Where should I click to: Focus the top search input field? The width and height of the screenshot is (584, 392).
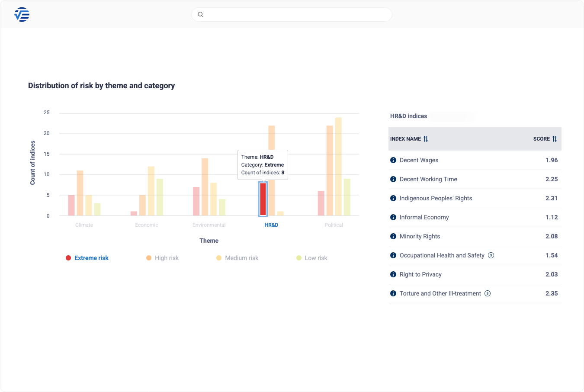click(x=296, y=15)
